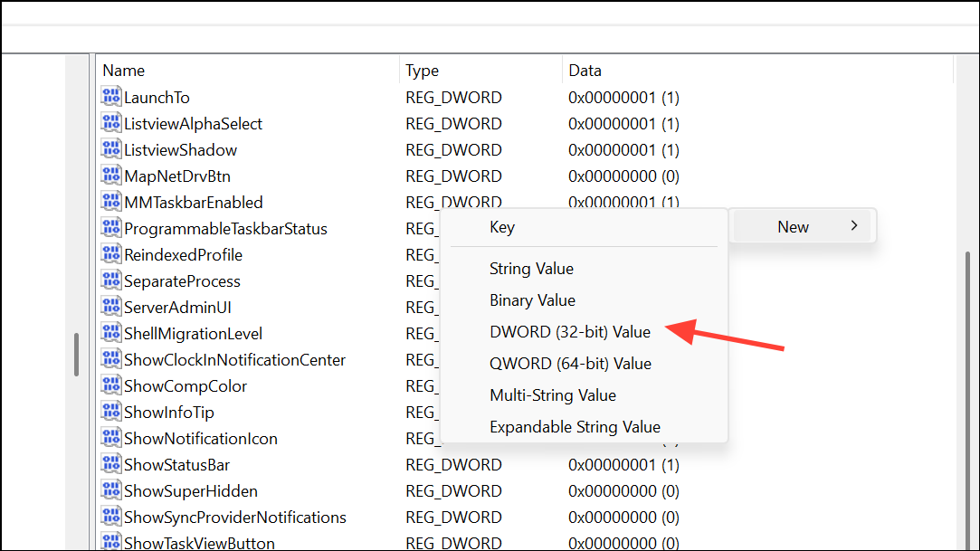Click the SeparateProcess value icon
Viewport: 980px width, 551px height.
pos(111,280)
